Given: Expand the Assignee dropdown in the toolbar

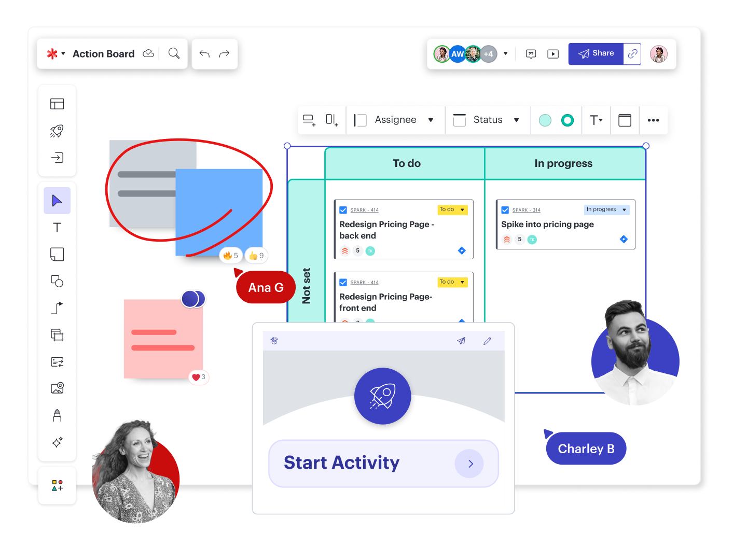Looking at the screenshot, I should point(431,120).
